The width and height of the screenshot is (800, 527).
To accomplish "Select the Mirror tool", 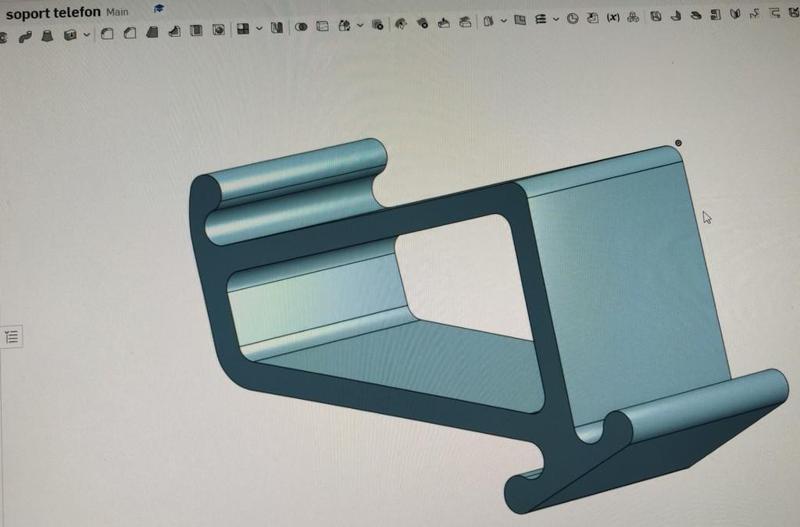I will (277, 28).
